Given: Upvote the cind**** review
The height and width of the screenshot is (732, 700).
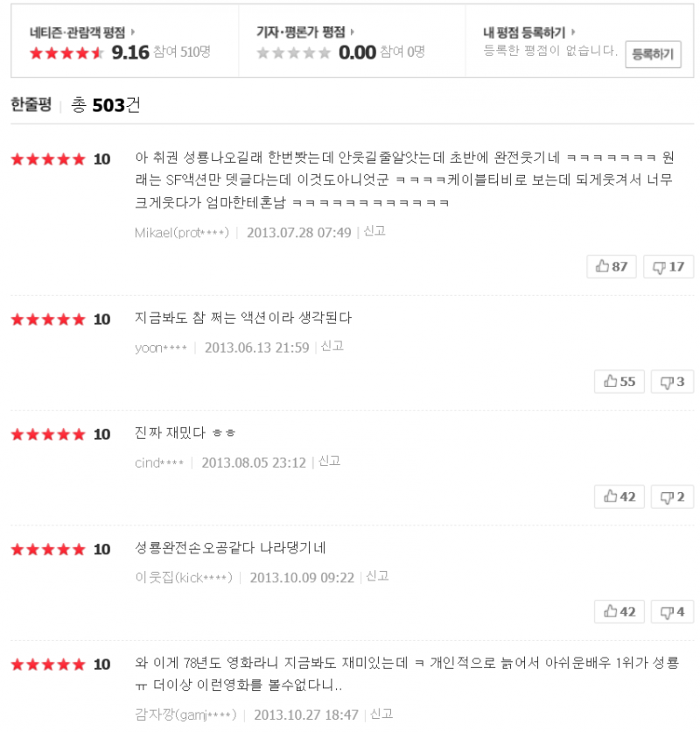Looking at the screenshot, I should pyautogui.click(x=619, y=496).
